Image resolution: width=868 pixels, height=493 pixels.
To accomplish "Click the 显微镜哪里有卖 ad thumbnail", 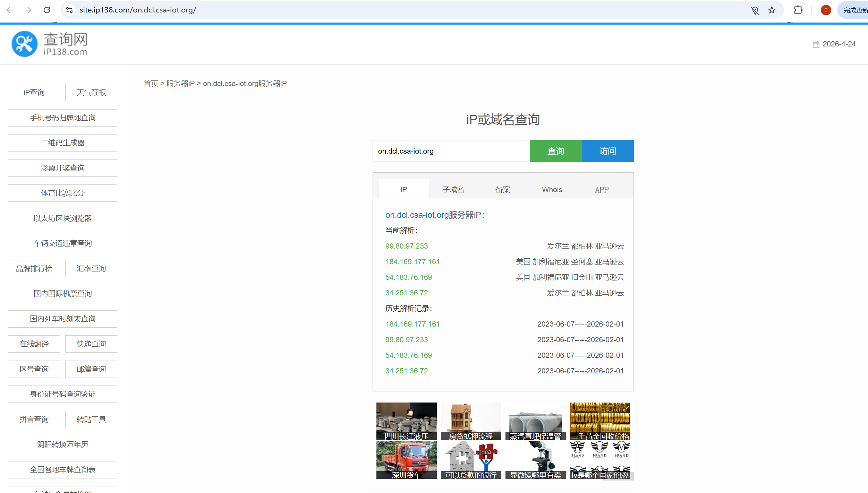I will [536, 460].
